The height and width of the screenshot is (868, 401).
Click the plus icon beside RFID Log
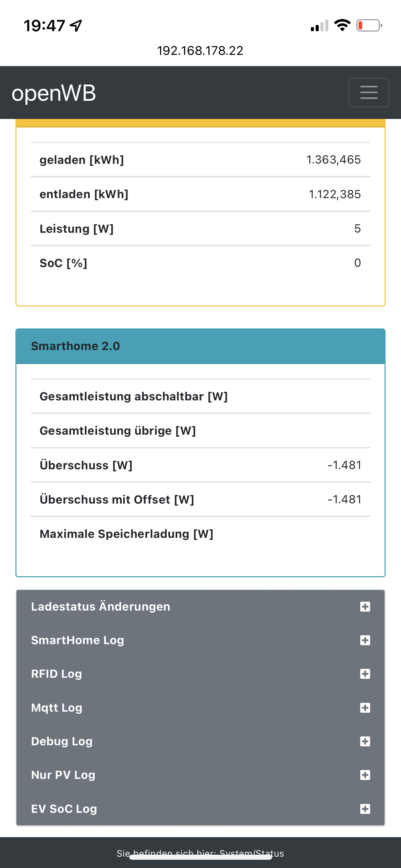tap(365, 674)
